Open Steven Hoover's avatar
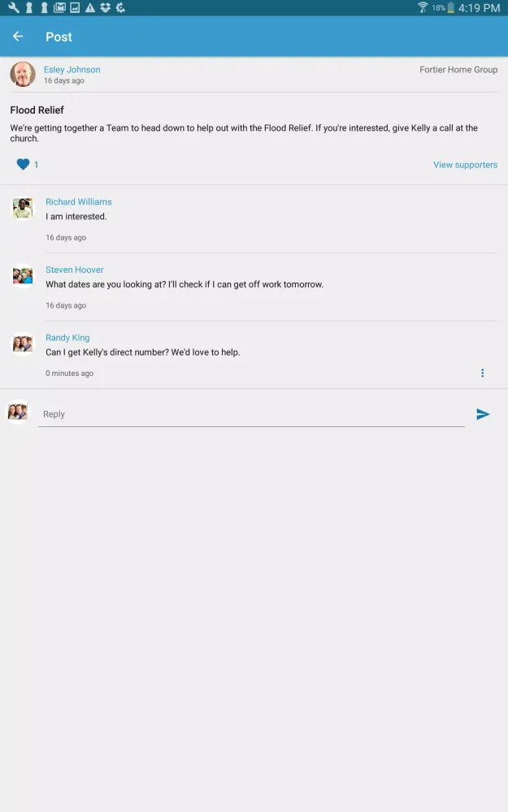This screenshot has height=812, width=508. (23, 276)
